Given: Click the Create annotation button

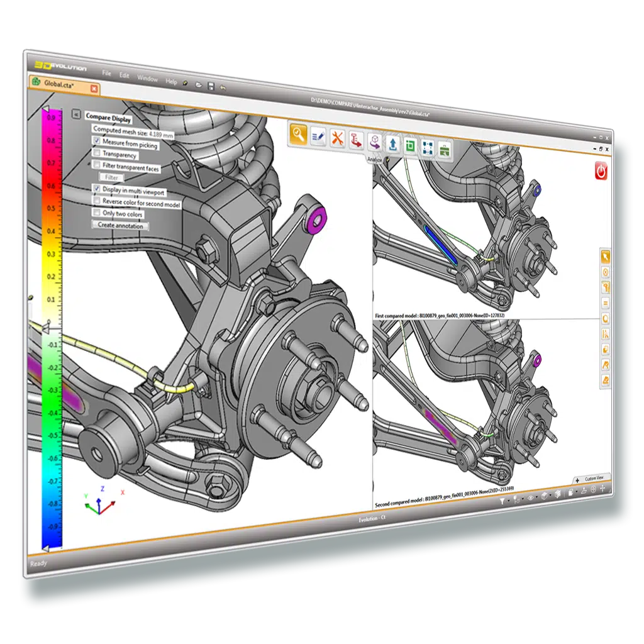Looking at the screenshot, I should click(121, 225).
